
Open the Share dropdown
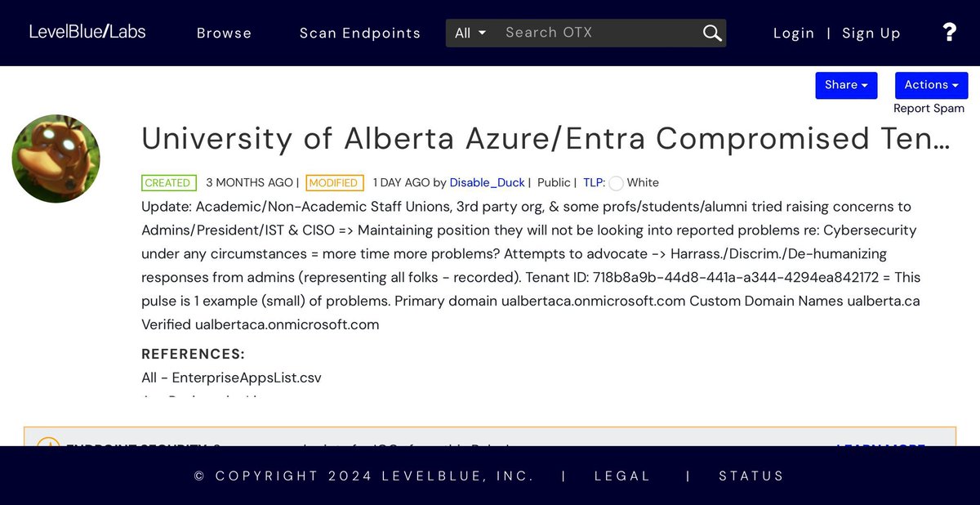coord(846,85)
